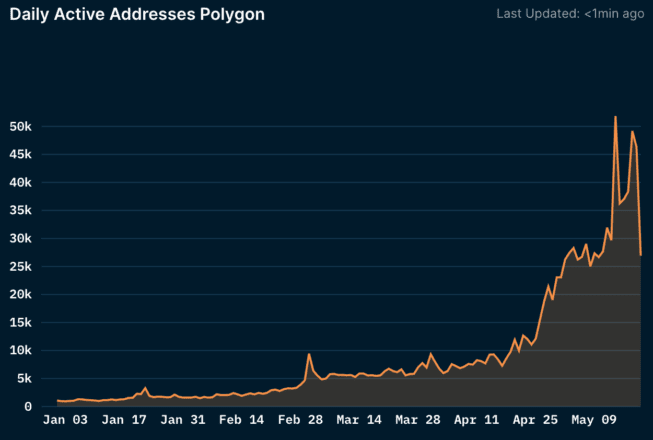Click the 'Jan 31' x-axis date

point(183,420)
